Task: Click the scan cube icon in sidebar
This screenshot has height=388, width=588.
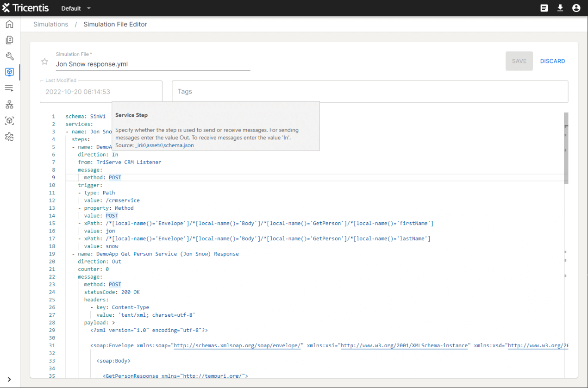Action: coord(9,121)
